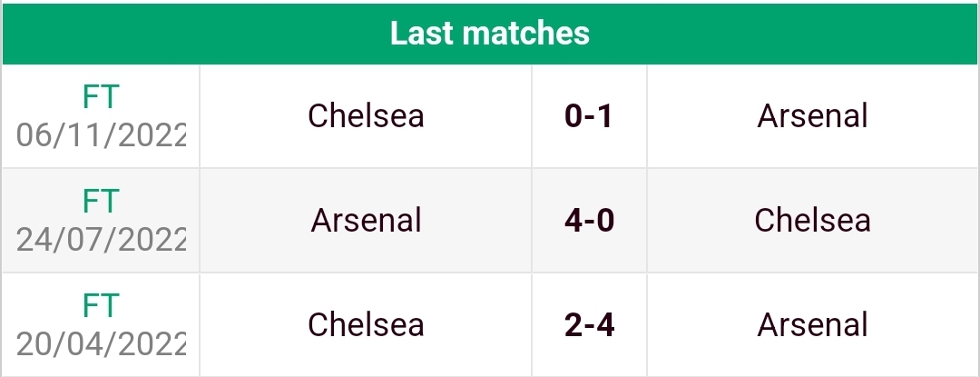Viewport: 980px width, 377px height.
Task: Click FT status above 20/04/2022
Action: point(101,306)
